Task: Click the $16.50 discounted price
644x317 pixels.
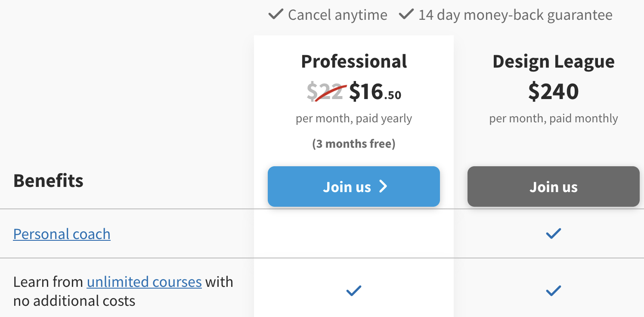Action: [x=375, y=92]
